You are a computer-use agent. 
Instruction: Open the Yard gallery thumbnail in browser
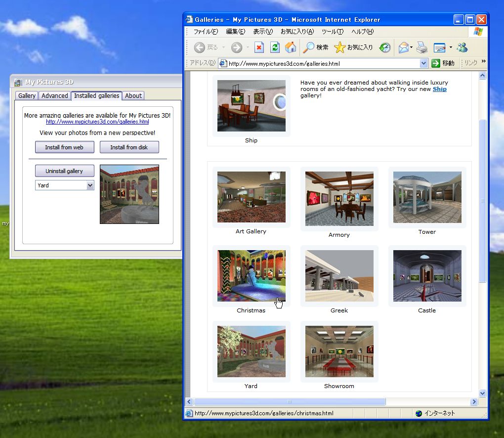[252, 351]
